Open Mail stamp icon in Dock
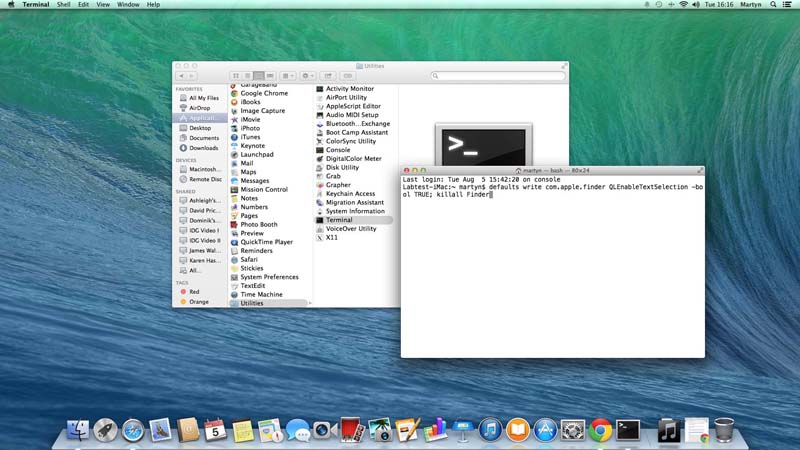 pyautogui.click(x=160, y=430)
